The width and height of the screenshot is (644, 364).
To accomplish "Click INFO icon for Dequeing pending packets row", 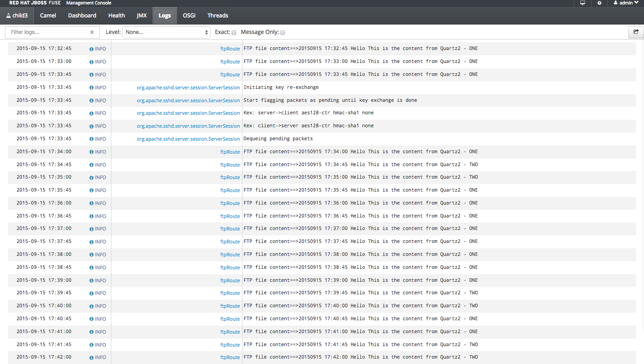I will click(x=92, y=139).
